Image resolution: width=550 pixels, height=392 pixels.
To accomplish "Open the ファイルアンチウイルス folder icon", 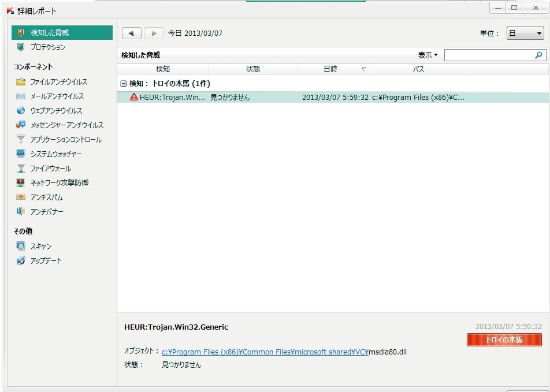I will (x=21, y=82).
